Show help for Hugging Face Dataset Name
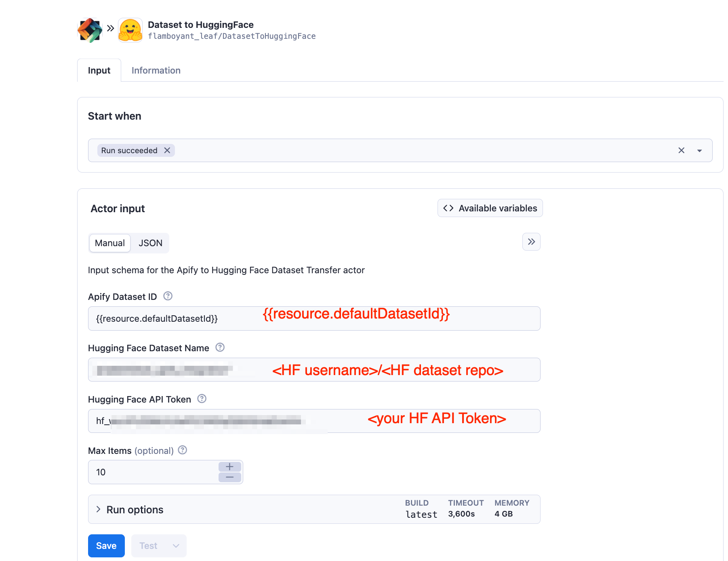Screen dimensions: 728x561 pos(220,348)
